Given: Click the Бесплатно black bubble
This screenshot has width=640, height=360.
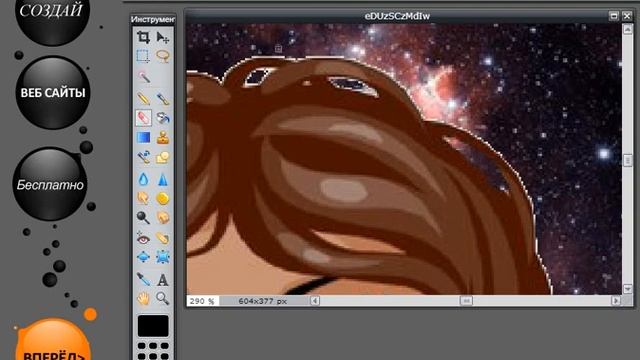Looking at the screenshot, I should click(x=50, y=184).
